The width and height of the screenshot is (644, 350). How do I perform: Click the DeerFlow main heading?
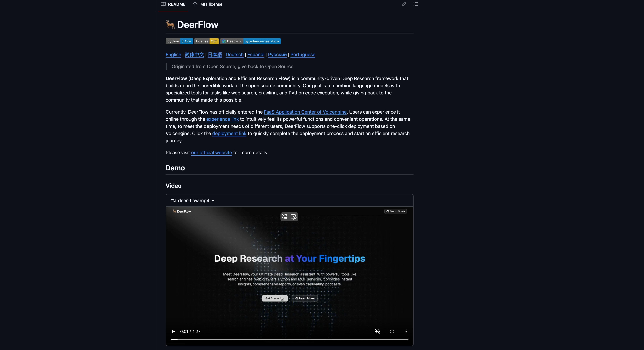coord(192,25)
